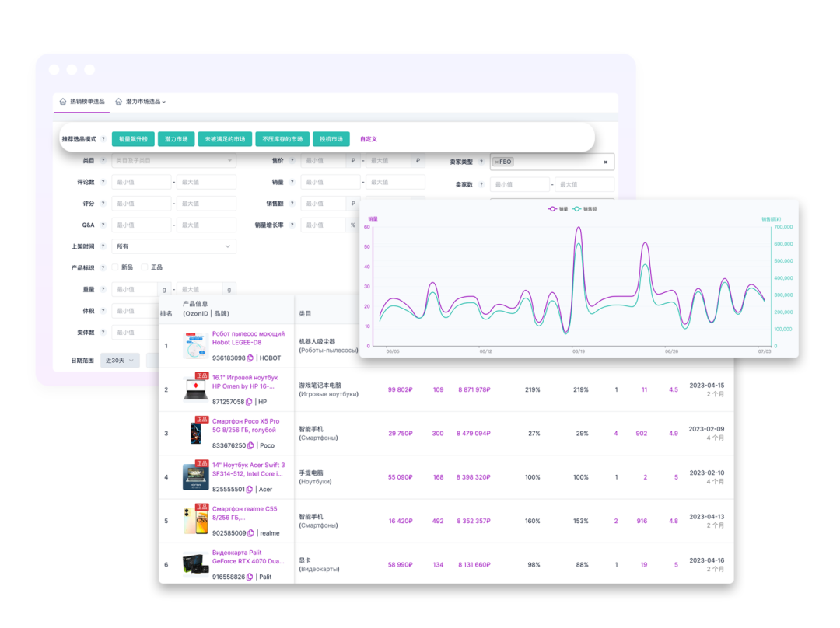
Task: Choose the 销量飙升榜 recommended mode
Action: click(x=134, y=139)
